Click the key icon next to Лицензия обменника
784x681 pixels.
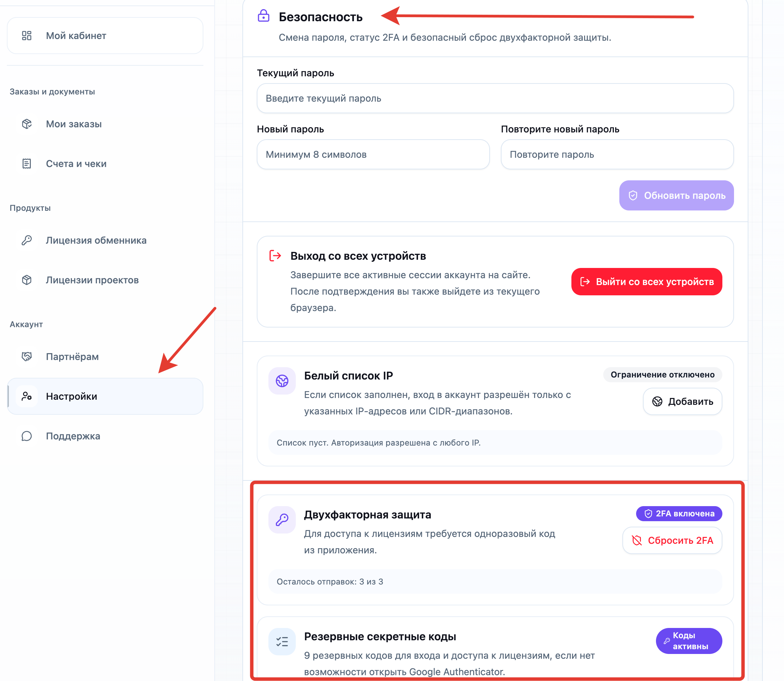point(27,240)
